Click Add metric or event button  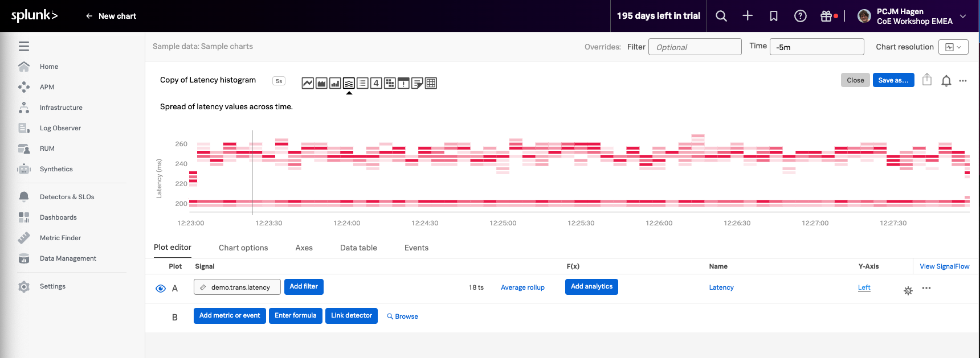point(230,316)
